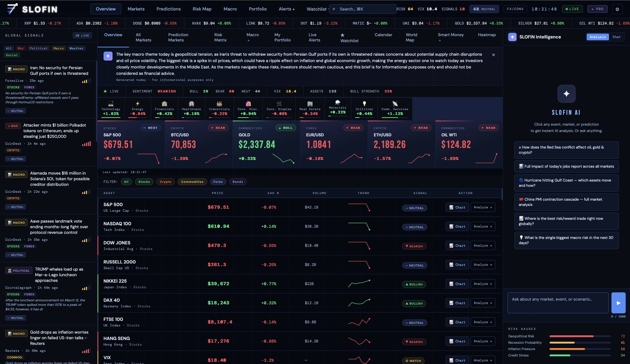Open settings gear icon in header
630x364 pixels.
point(617,9)
